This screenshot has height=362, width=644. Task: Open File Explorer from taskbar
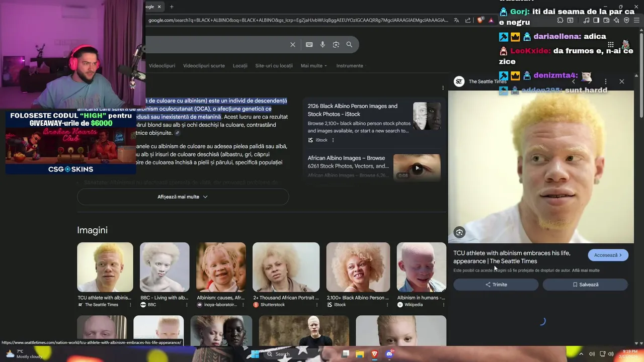[x=360, y=354]
